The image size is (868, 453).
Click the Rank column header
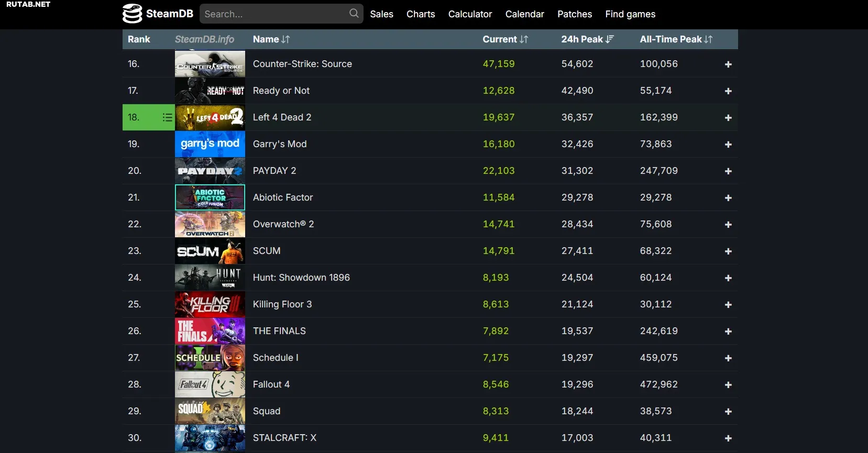[139, 39]
